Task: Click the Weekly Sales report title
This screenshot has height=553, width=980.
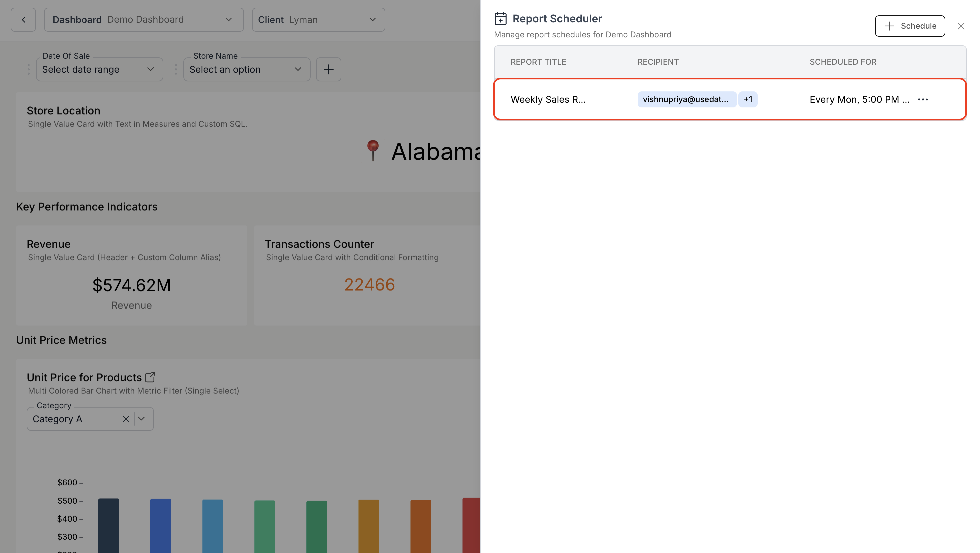Action: 548,99
